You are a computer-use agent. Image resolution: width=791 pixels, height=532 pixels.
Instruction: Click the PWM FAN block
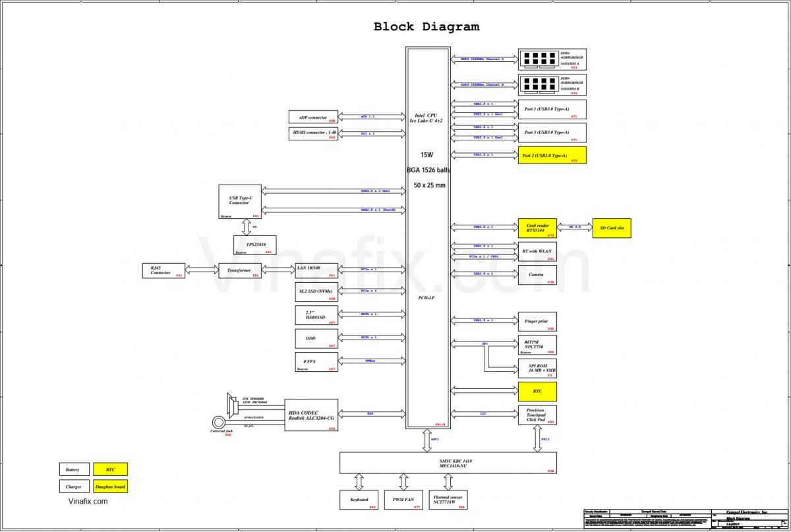click(403, 500)
